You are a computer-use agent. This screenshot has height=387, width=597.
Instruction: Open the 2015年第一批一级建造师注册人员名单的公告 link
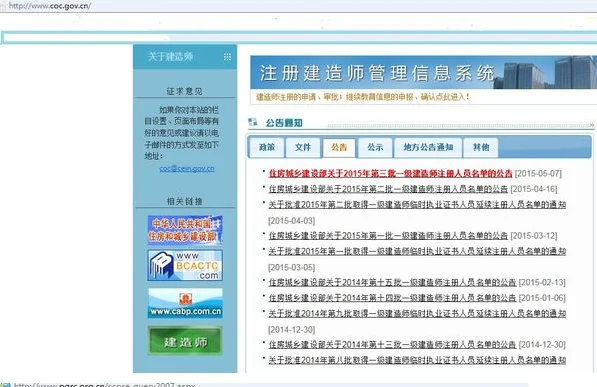tap(388, 236)
